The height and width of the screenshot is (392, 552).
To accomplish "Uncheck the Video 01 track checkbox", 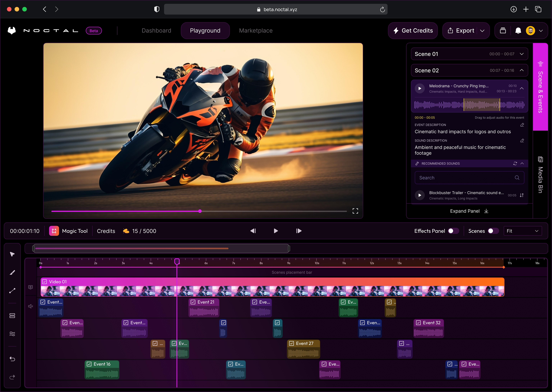I will (x=44, y=282).
